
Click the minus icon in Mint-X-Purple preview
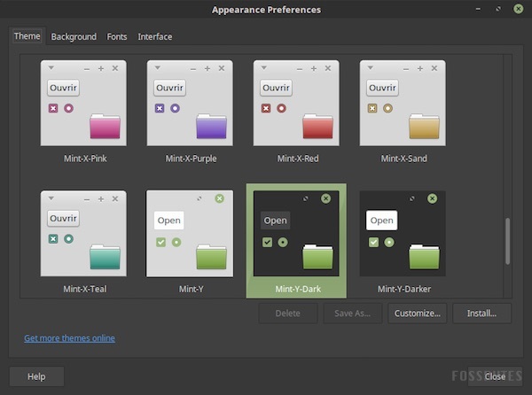coord(193,69)
